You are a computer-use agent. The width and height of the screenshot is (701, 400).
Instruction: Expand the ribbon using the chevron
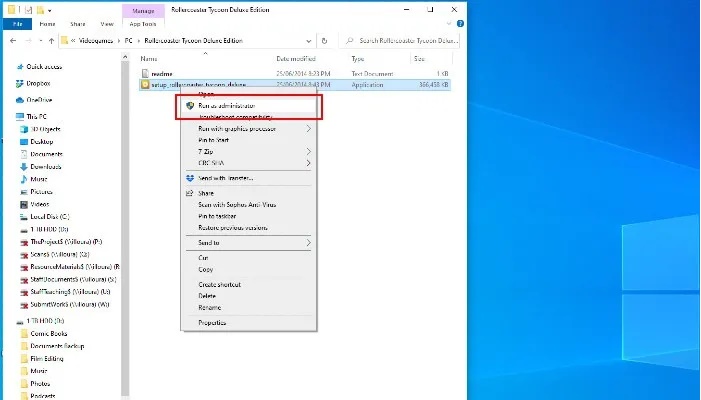[x=449, y=24]
